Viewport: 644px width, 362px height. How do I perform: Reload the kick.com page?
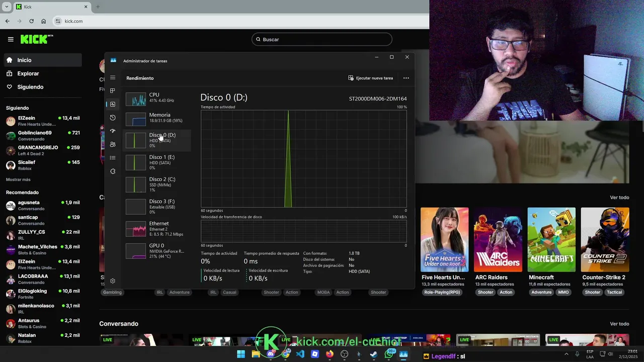click(x=31, y=21)
